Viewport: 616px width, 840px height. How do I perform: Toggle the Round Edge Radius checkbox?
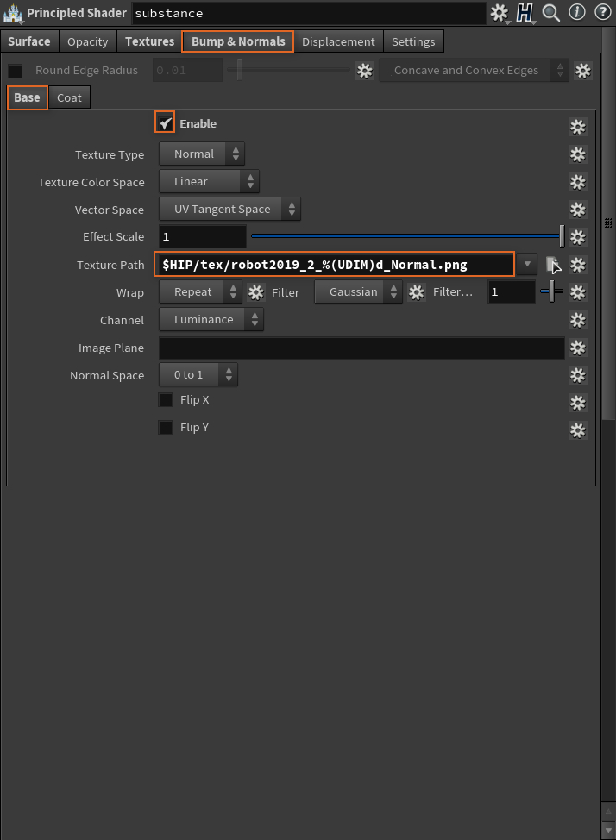16,71
